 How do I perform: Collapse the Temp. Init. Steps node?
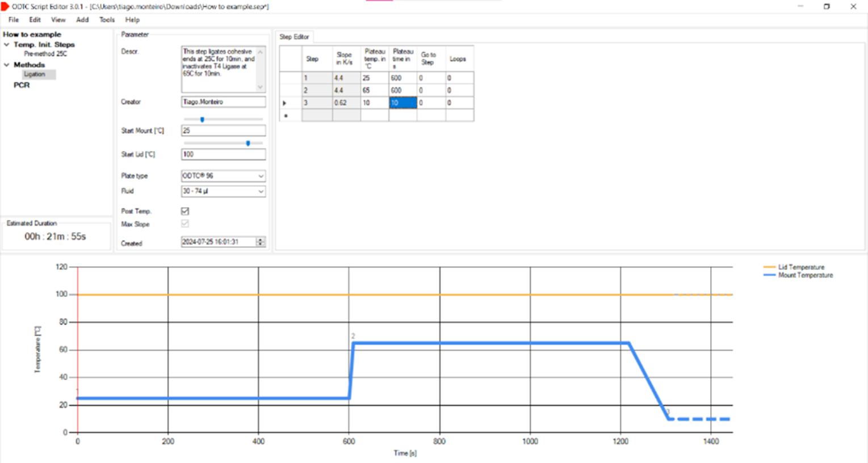click(6, 44)
